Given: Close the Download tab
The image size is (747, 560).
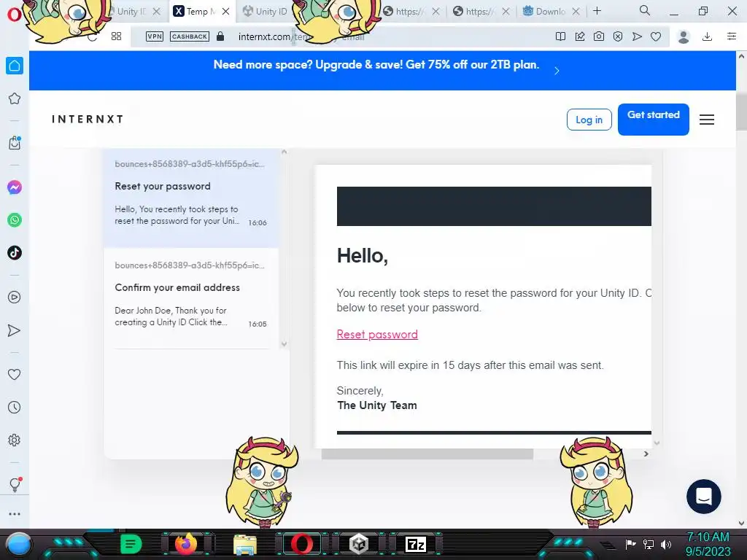Looking at the screenshot, I should (x=576, y=12).
